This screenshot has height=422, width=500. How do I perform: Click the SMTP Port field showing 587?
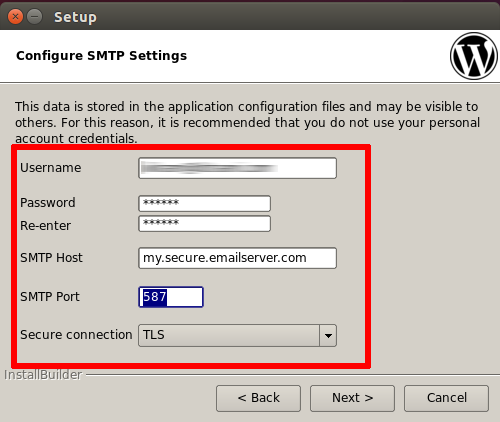click(x=171, y=297)
